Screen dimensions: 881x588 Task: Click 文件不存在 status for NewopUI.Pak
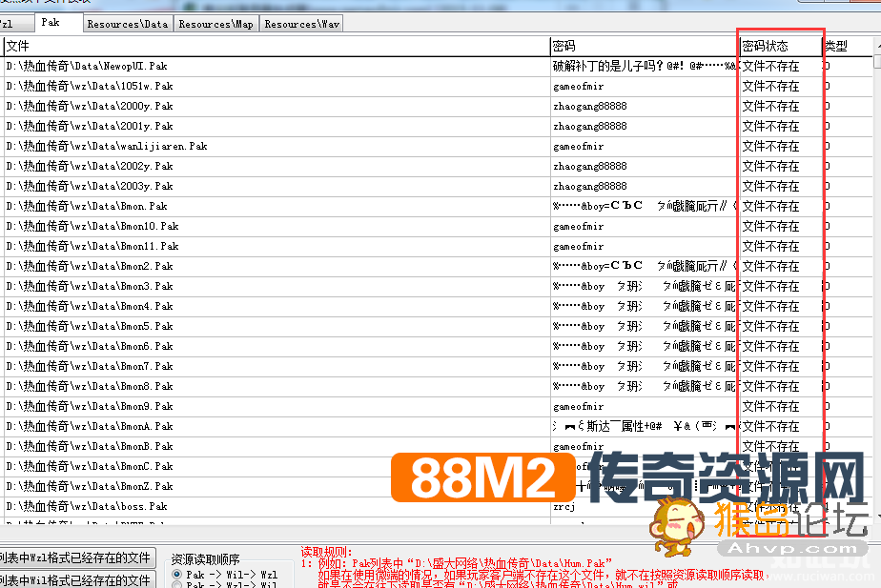click(770, 67)
